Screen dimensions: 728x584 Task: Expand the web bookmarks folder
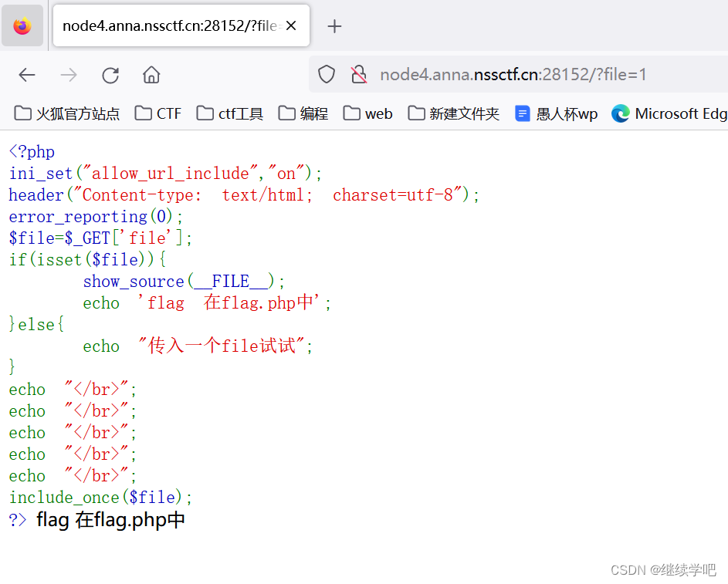[x=367, y=113]
